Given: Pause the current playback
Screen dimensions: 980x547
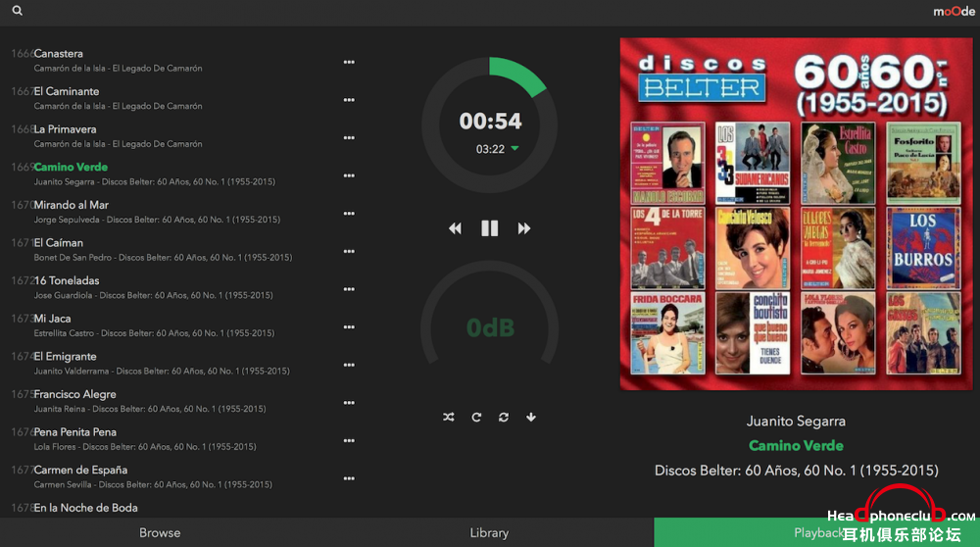Looking at the screenshot, I should pyautogui.click(x=490, y=228).
